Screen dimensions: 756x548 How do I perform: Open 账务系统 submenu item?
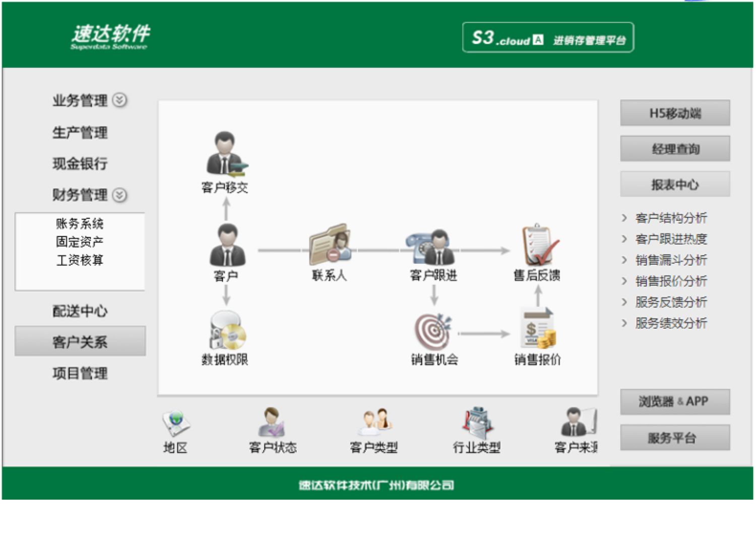pos(80,223)
